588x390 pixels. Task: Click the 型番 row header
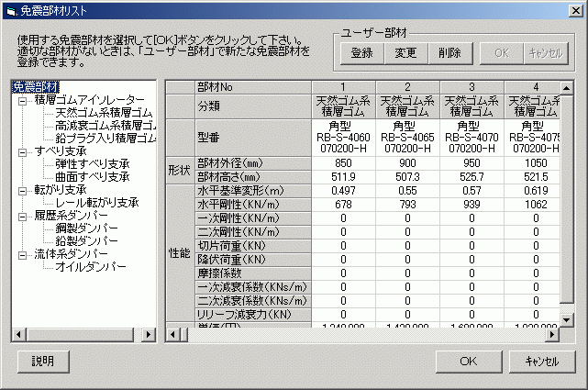click(253, 138)
